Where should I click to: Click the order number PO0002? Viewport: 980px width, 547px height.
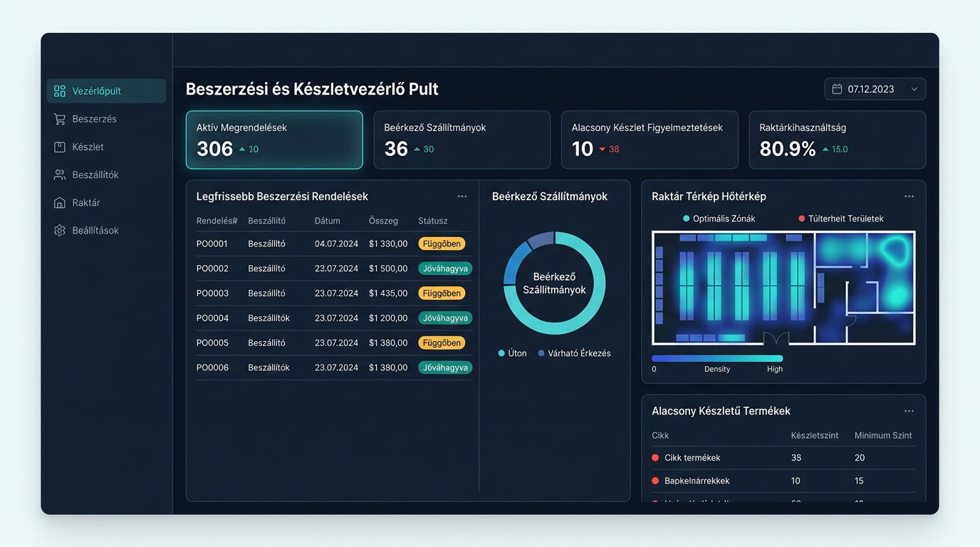tap(212, 269)
